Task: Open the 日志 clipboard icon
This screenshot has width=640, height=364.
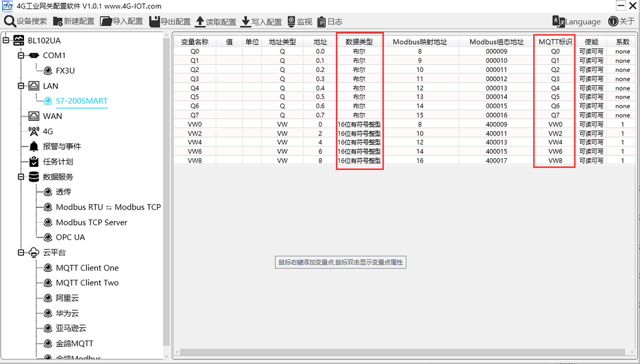Action: click(322, 22)
